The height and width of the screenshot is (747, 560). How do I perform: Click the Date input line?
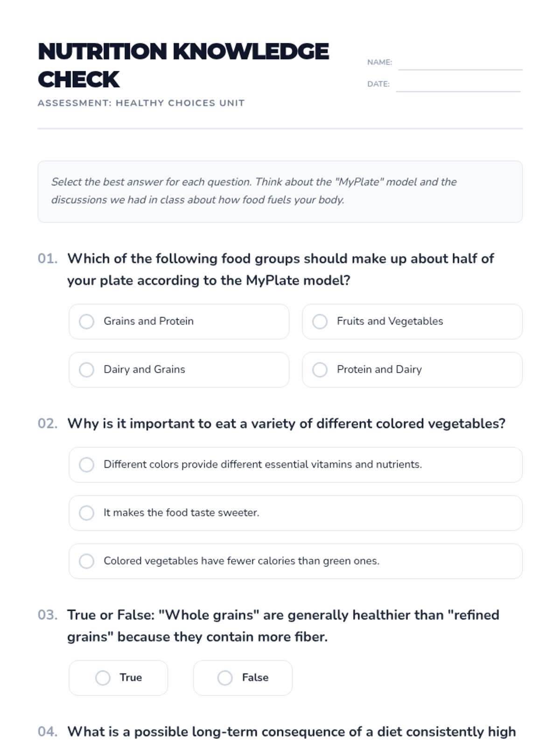[x=458, y=85]
